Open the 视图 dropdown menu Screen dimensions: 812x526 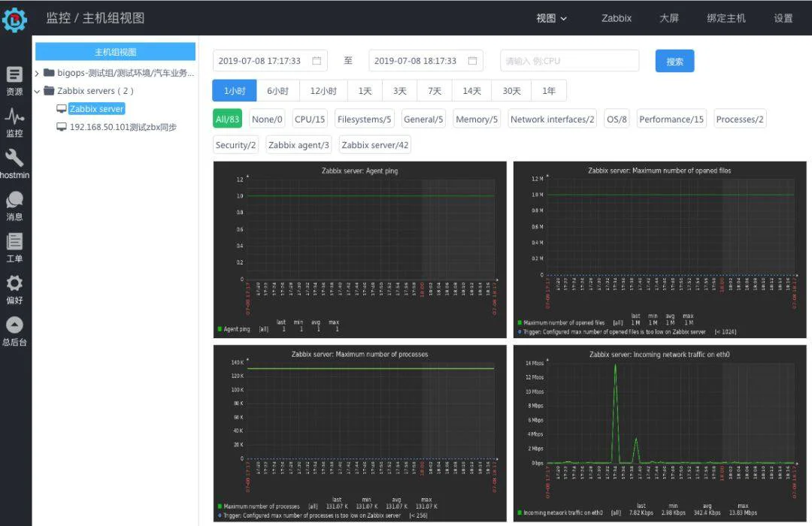click(552, 18)
